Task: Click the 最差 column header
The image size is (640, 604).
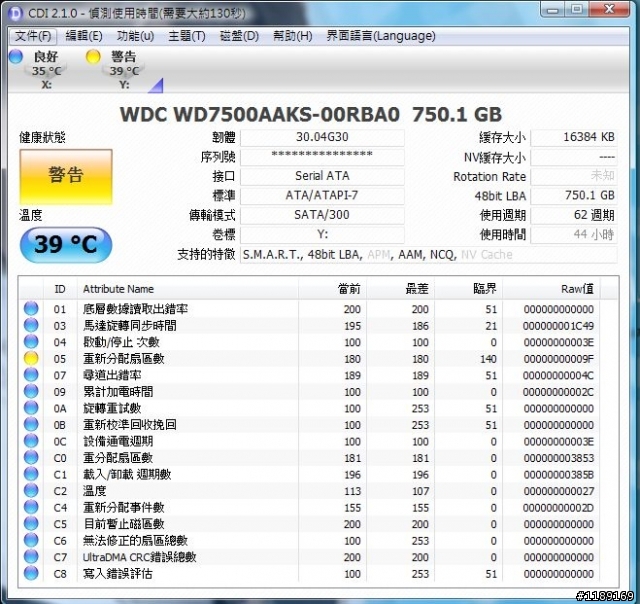Action: (x=400, y=289)
